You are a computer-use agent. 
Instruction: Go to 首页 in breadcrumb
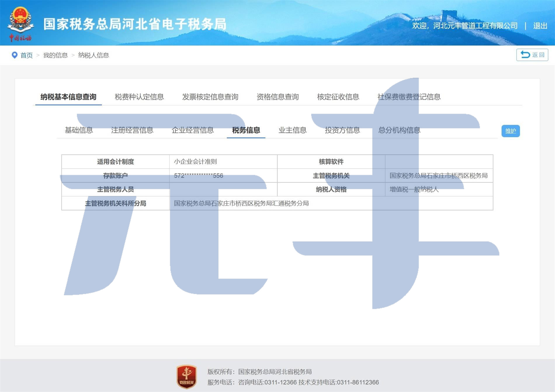tap(27, 55)
